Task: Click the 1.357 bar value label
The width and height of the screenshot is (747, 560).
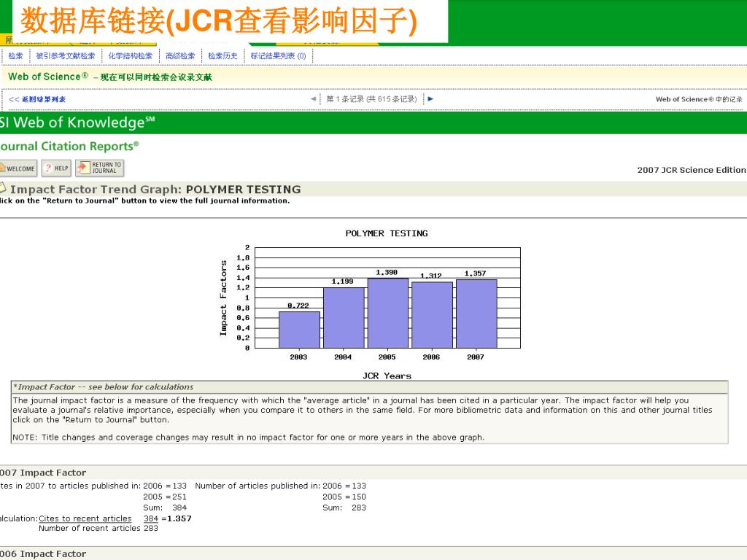Action: tap(475, 273)
